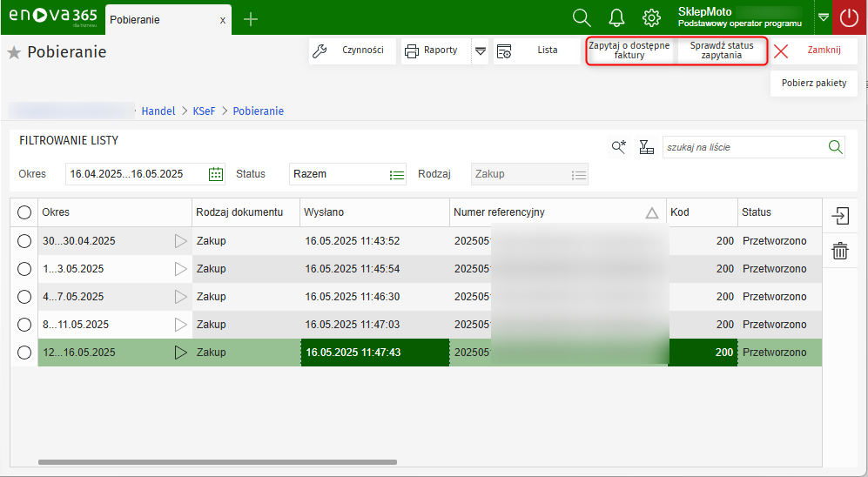Image resolution: width=868 pixels, height=477 pixels.
Task: Open the notifications bell
Action: 616,18
